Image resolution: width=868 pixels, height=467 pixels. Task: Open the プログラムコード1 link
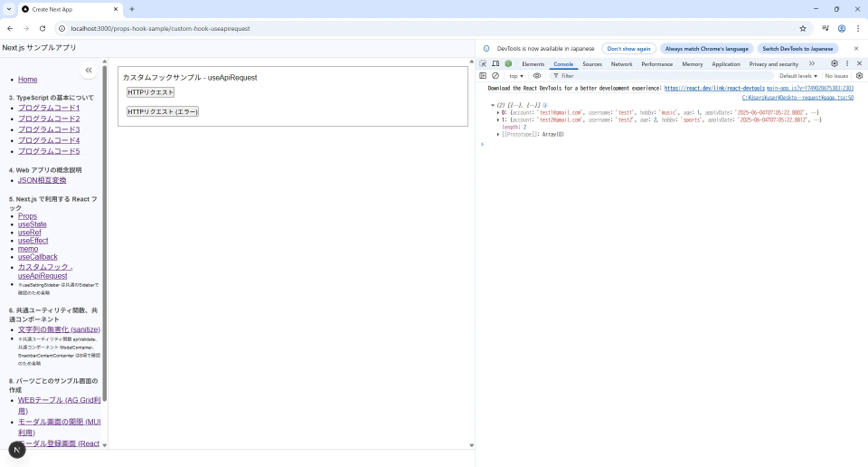(x=49, y=108)
